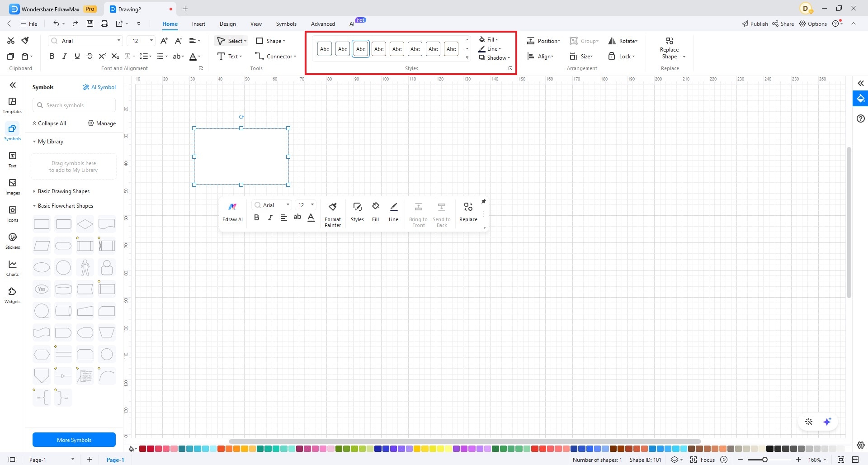Open the Design tab

[x=227, y=24]
